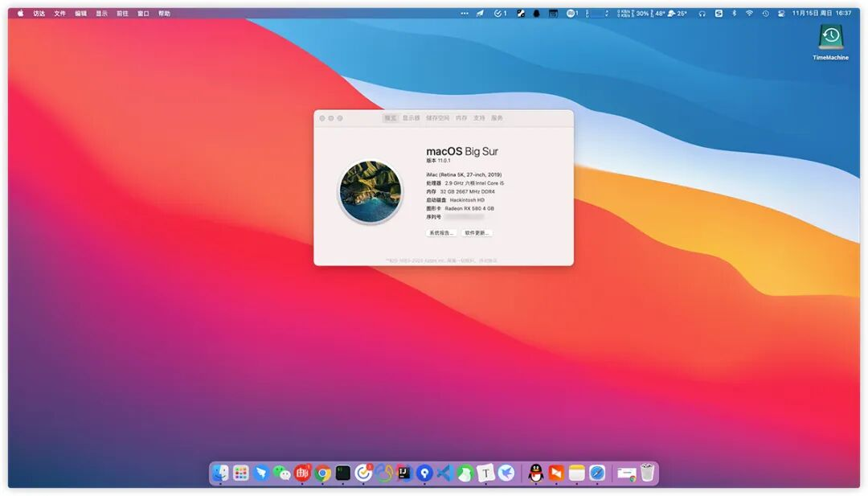Screen dimensions: 868x496
Task: Open the red mail app in dock
Action: (302, 473)
